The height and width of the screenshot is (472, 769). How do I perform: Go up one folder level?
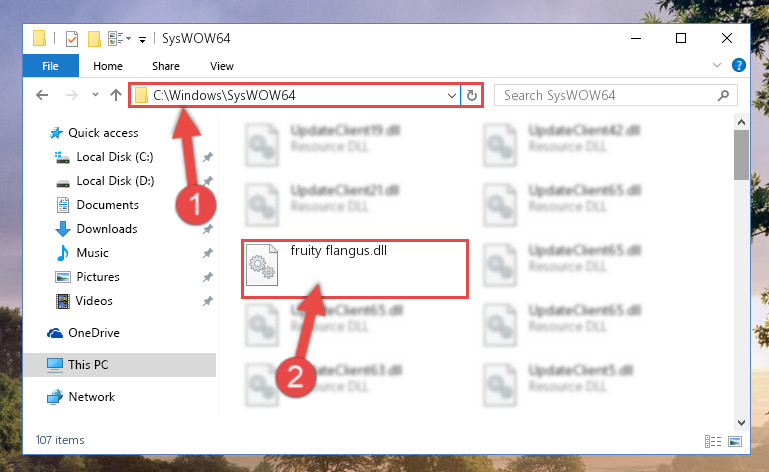coord(116,95)
